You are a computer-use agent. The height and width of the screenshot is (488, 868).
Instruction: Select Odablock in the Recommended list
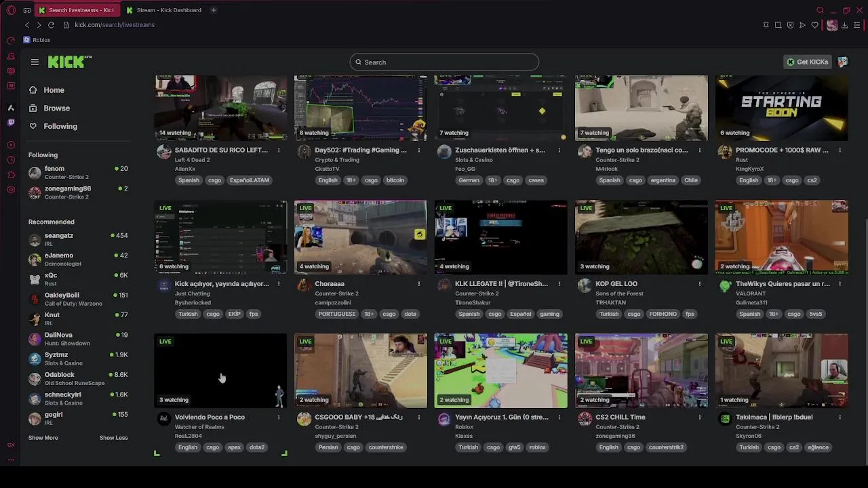[x=78, y=378]
